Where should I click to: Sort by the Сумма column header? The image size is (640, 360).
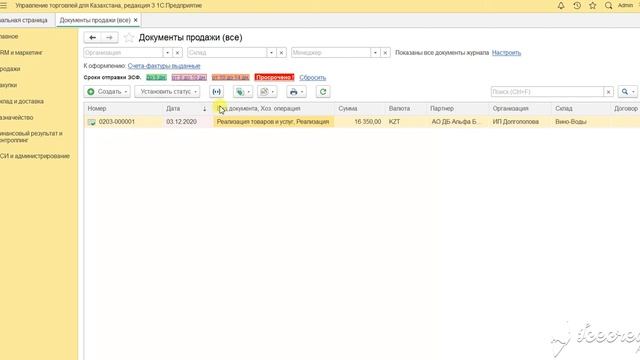(348, 109)
